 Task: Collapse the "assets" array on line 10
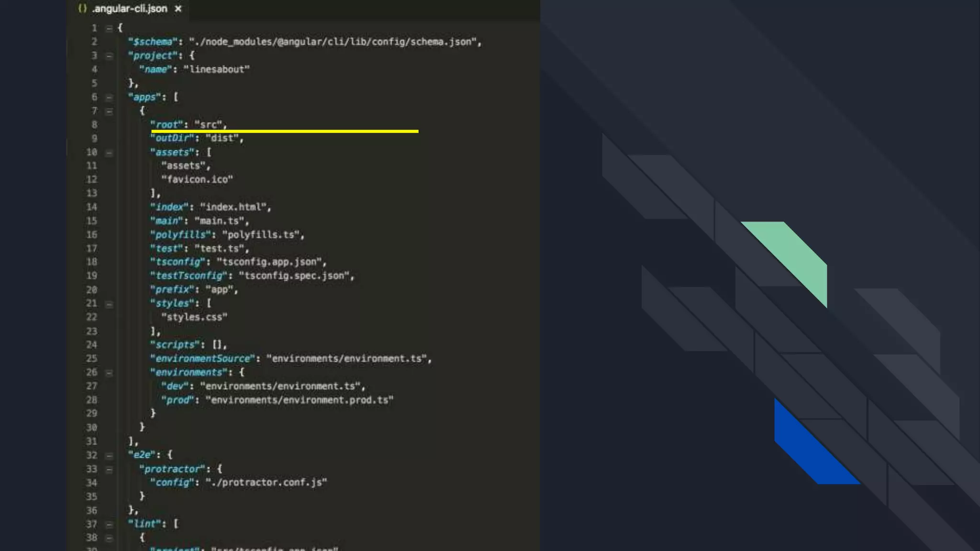109,153
